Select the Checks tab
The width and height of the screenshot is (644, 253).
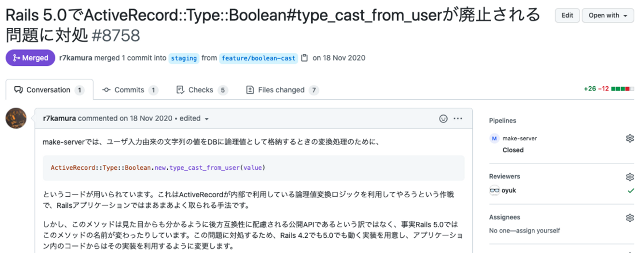point(202,90)
